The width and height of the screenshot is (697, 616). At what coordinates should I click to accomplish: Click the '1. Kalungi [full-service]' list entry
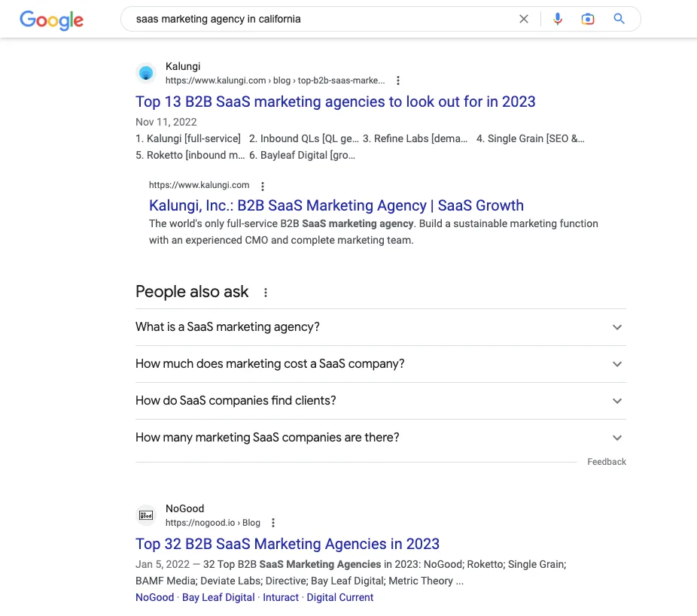188,138
